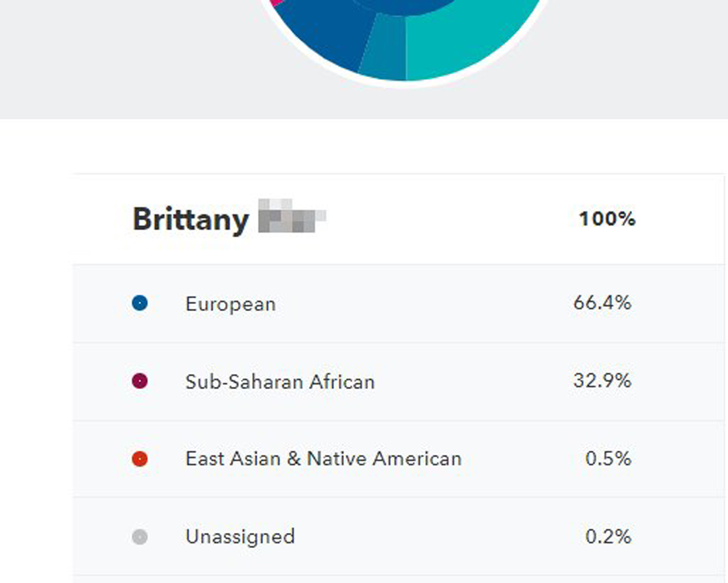
Task: Click the 0.2% Unassigned percentage
Action: click(x=608, y=537)
